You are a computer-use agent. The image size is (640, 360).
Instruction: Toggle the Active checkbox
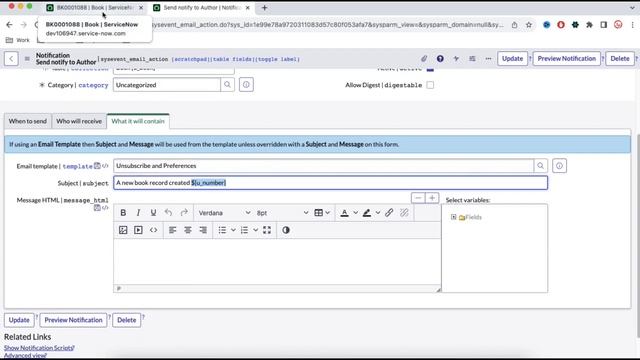coord(430,69)
